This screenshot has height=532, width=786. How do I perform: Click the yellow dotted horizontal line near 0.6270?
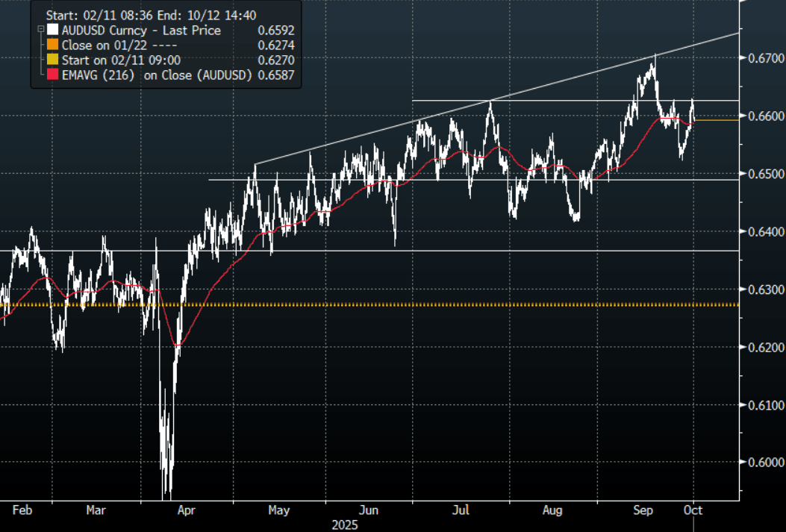coord(369,304)
